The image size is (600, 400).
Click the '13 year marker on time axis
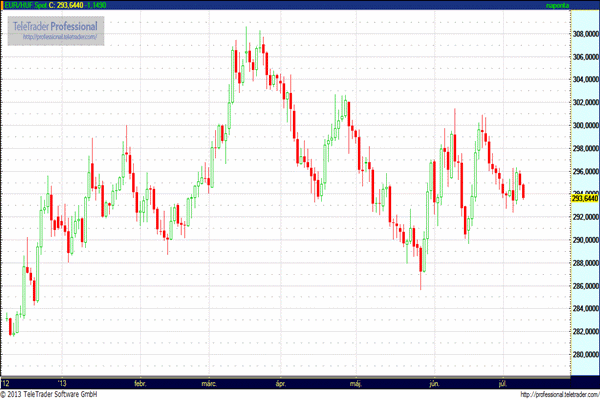point(62,382)
